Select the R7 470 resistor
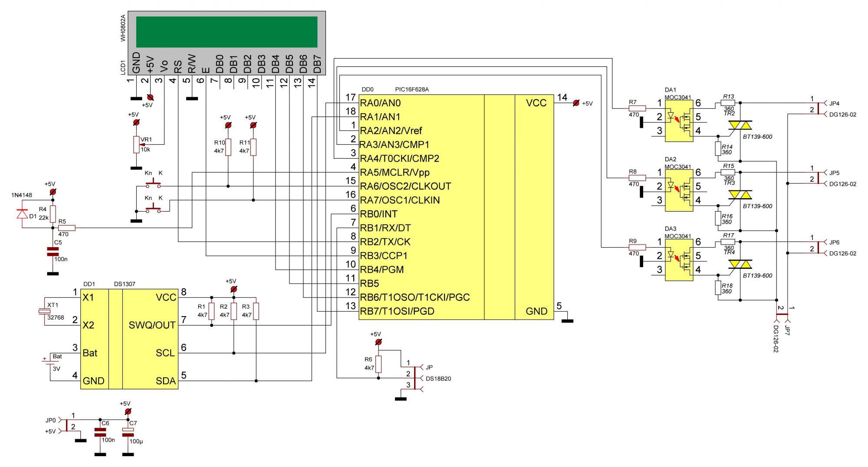Screen dimensions: 868x467 (x=637, y=108)
